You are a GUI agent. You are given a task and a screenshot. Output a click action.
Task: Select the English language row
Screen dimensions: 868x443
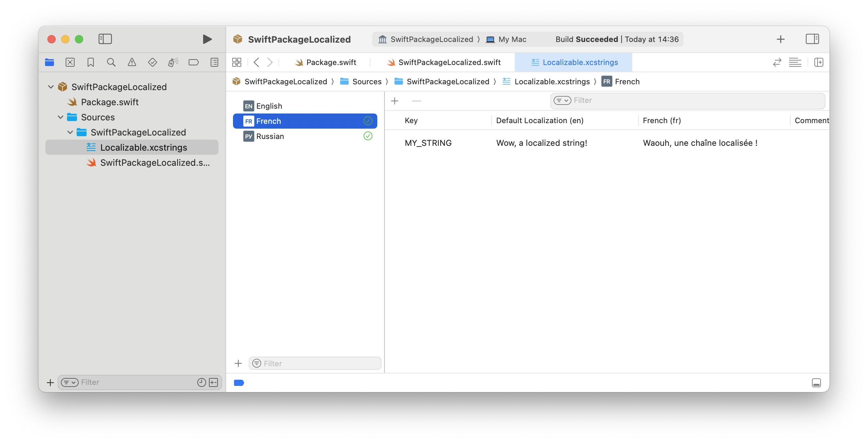[305, 106]
